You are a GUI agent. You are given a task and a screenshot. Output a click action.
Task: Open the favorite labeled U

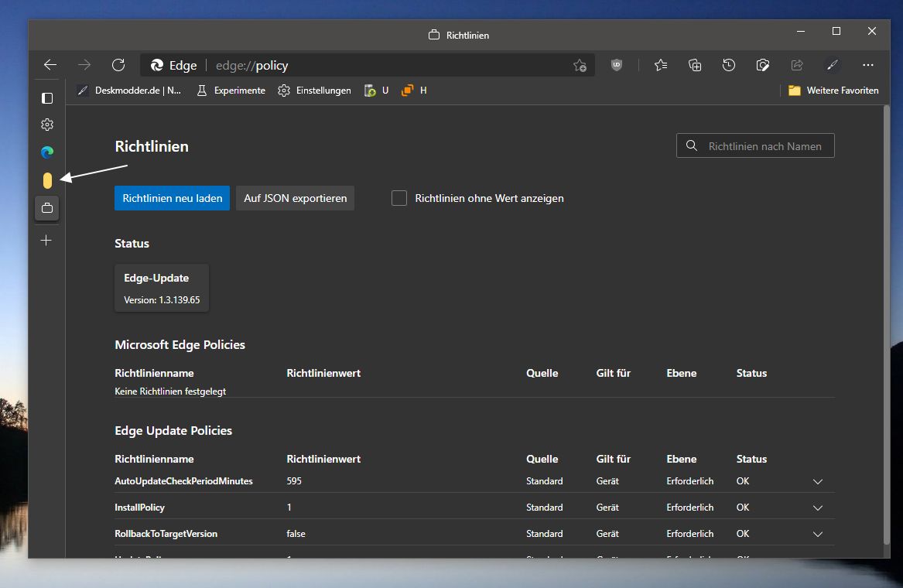(x=377, y=91)
